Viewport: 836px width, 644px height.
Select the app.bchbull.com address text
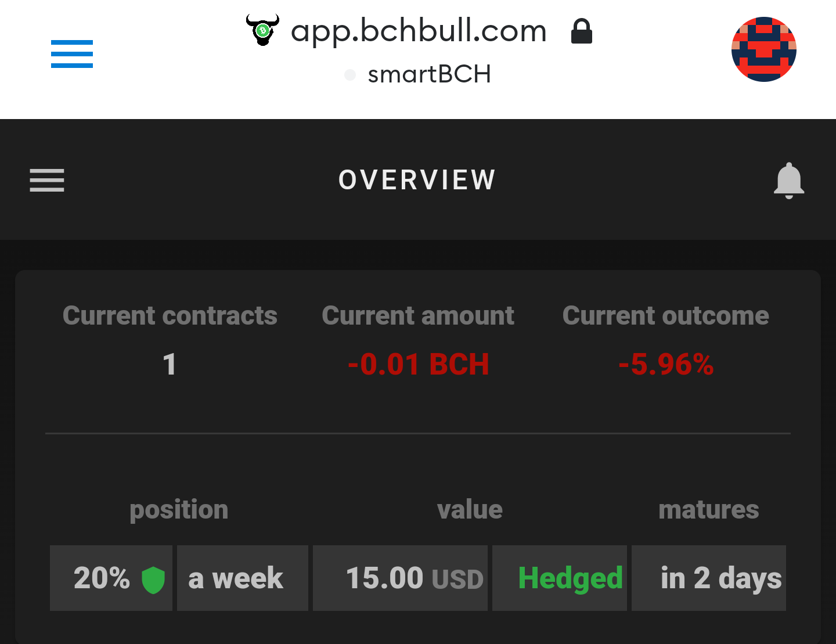pyautogui.click(x=419, y=31)
